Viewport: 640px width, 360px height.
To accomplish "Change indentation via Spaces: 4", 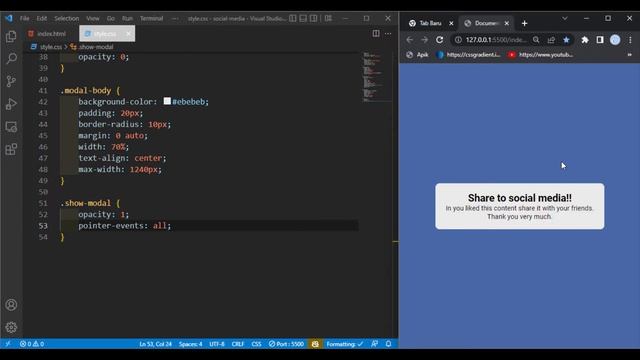I will pos(190,344).
